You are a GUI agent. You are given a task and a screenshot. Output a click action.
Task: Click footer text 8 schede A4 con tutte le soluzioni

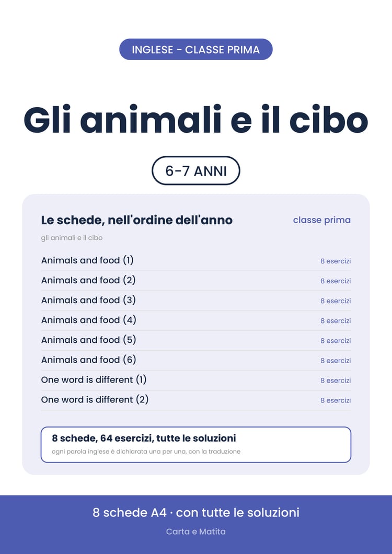tap(196, 512)
